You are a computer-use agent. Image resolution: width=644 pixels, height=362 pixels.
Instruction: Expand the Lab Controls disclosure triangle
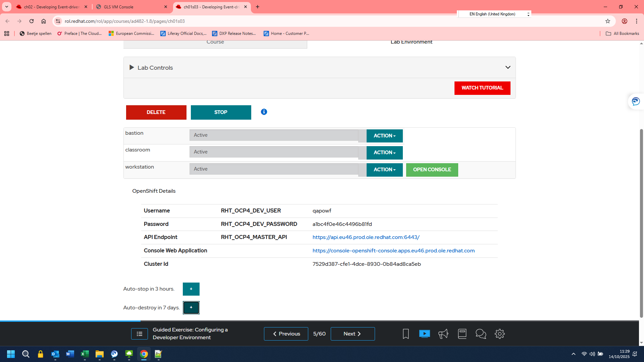pyautogui.click(x=132, y=68)
